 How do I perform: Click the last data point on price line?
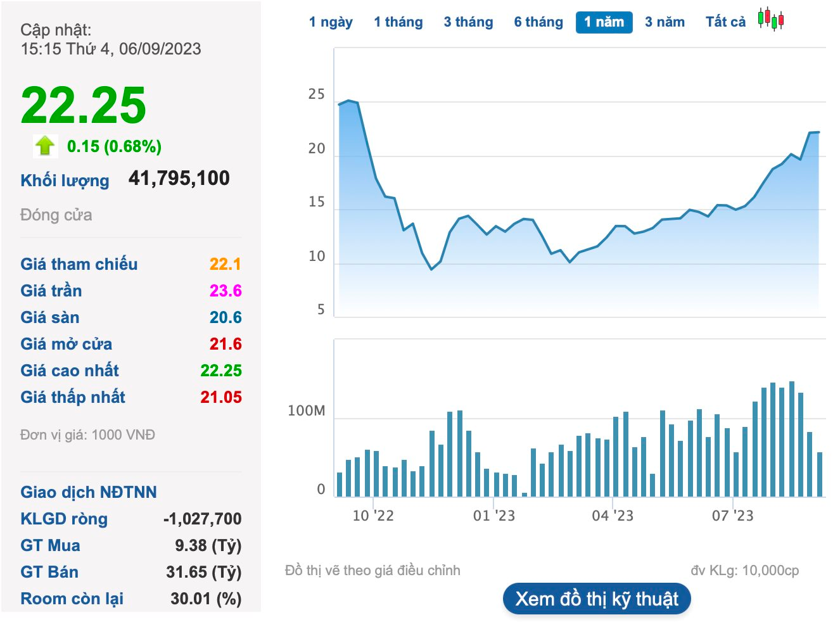pyautogui.click(x=818, y=132)
